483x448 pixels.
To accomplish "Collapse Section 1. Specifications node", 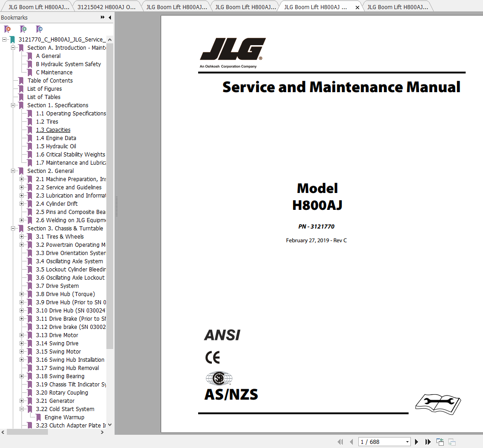I will click(x=13, y=105).
